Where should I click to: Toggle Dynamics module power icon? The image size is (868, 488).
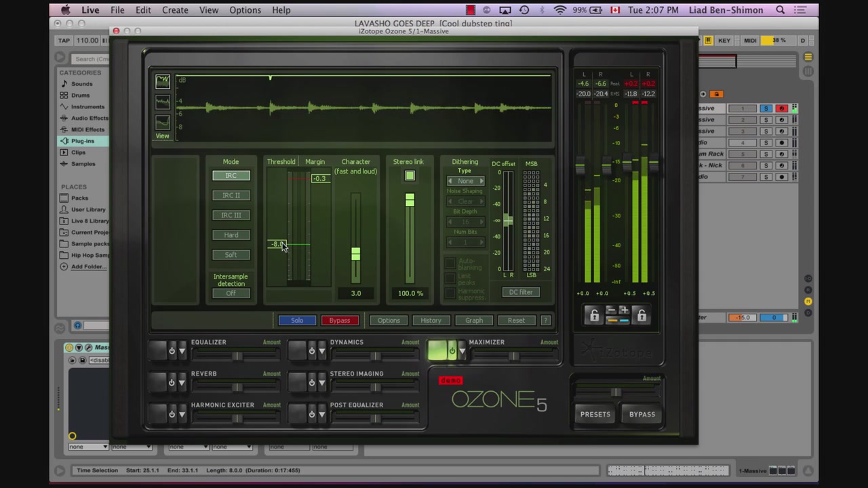pos(311,351)
